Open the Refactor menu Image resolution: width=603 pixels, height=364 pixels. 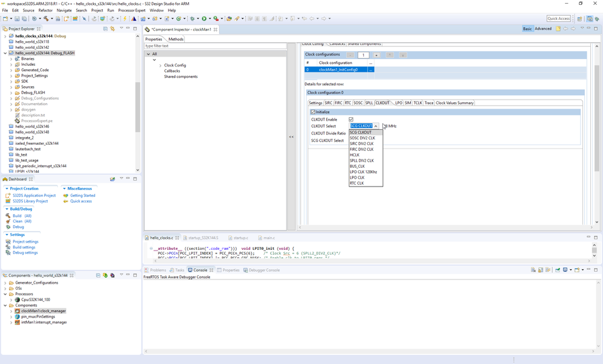[x=45, y=10]
